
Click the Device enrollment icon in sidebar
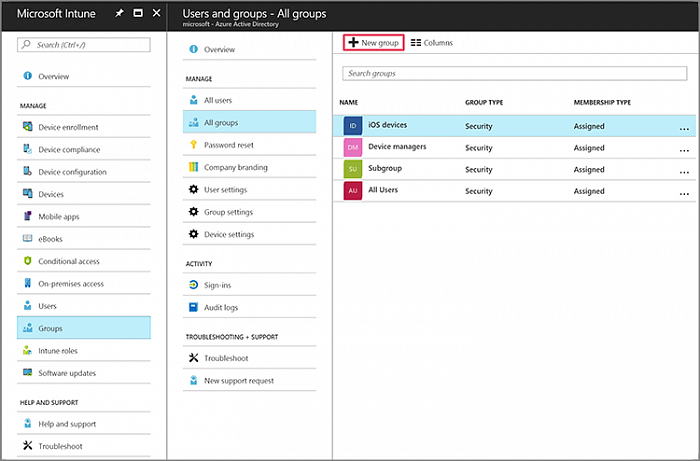(x=27, y=127)
